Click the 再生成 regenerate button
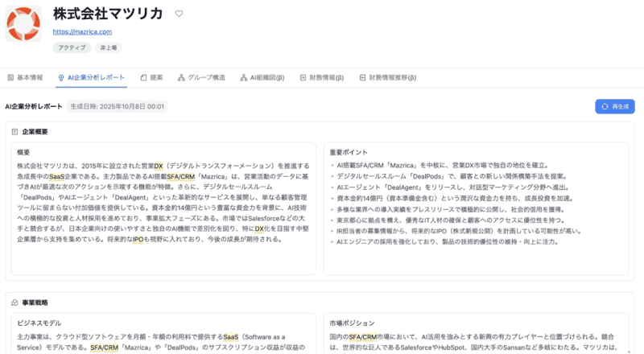 pos(615,106)
